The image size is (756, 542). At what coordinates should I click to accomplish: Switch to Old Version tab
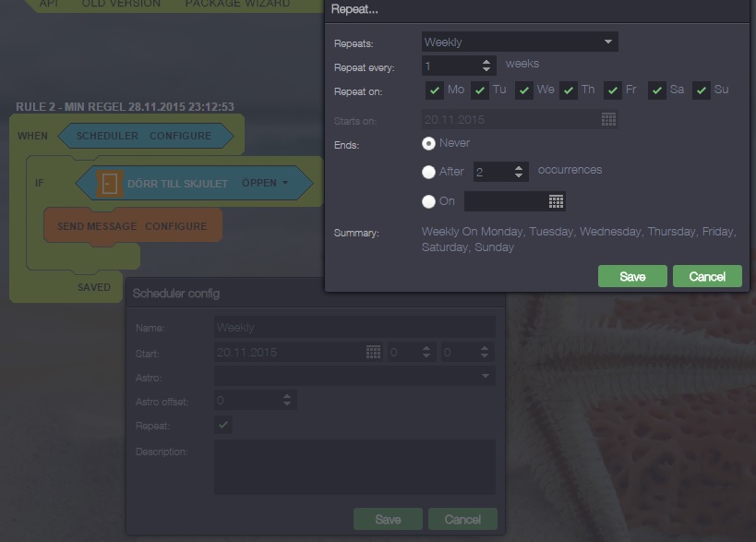(120, 4)
